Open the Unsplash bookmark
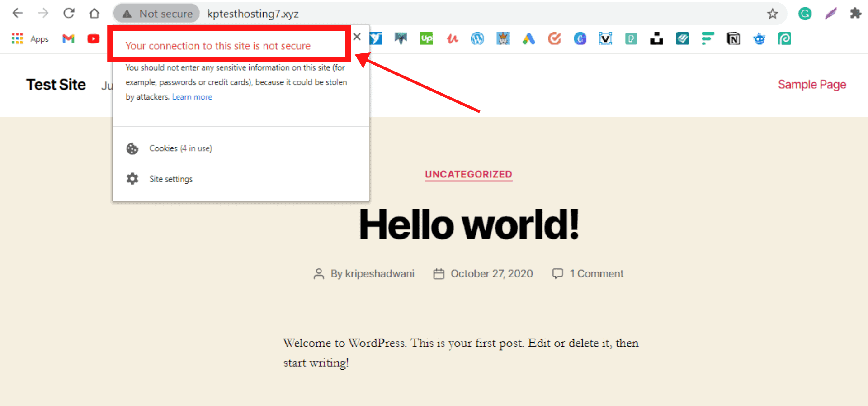The height and width of the screenshot is (406, 868). tap(656, 38)
